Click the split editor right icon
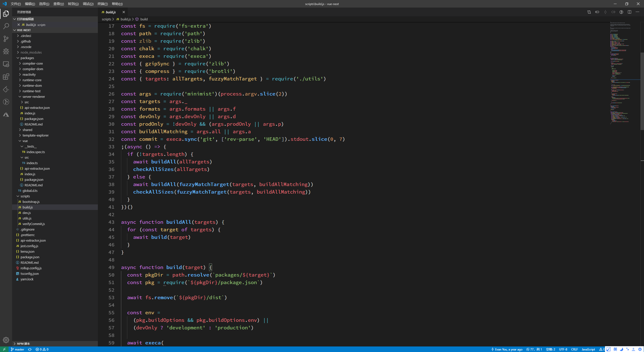The image size is (644, 352). [629, 12]
